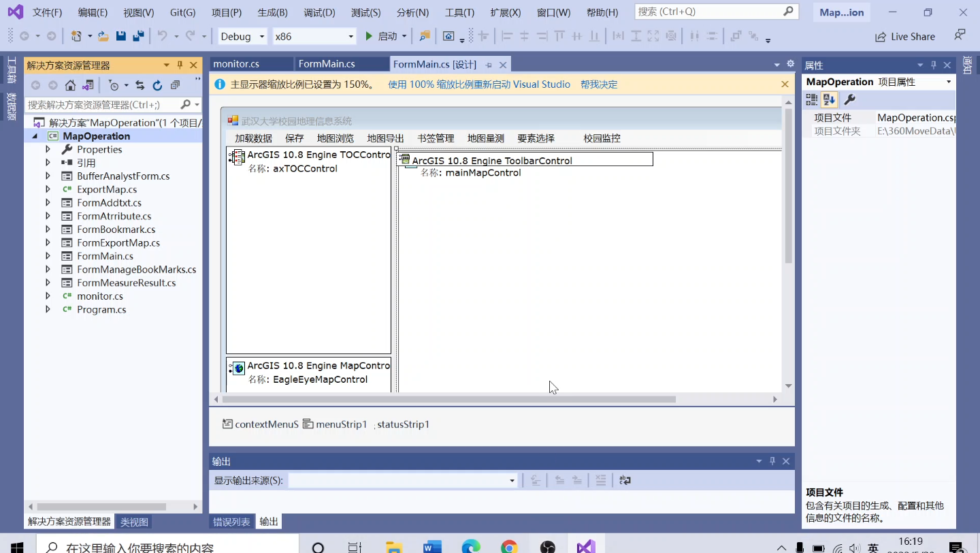Image resolution: width=980 pixels, height=553 pixels.
Task: Open the Start button dropdown arrow
Action: [404, 37]
